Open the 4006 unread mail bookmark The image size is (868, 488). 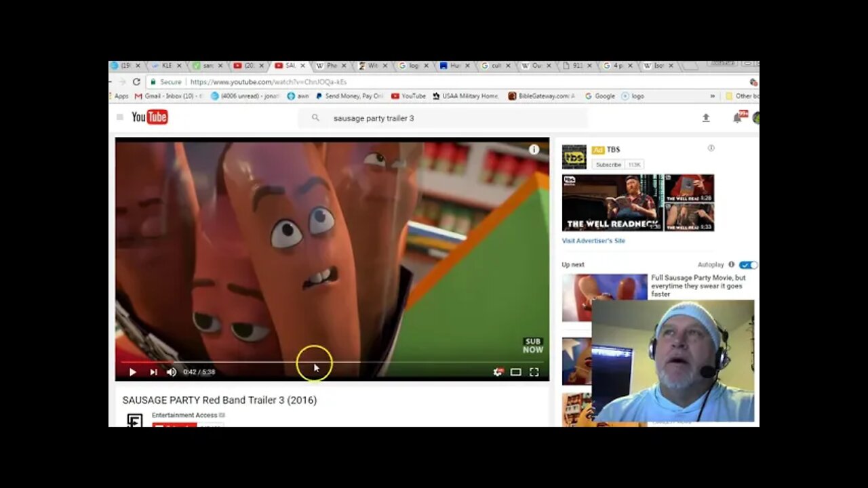[245, 96]
